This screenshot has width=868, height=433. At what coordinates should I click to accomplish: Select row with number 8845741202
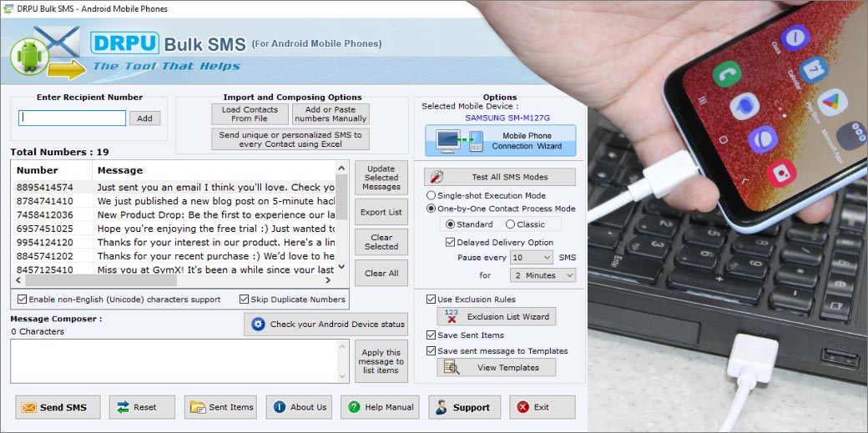click(174, 256)
